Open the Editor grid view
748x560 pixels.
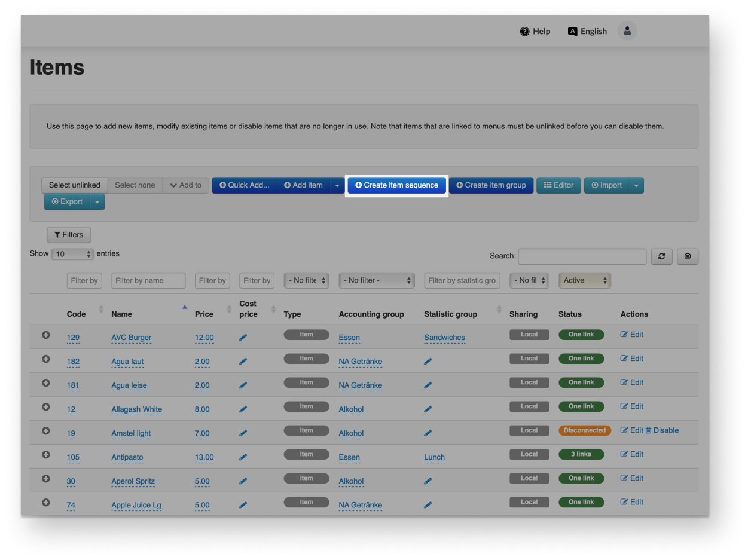pos(558,185)
